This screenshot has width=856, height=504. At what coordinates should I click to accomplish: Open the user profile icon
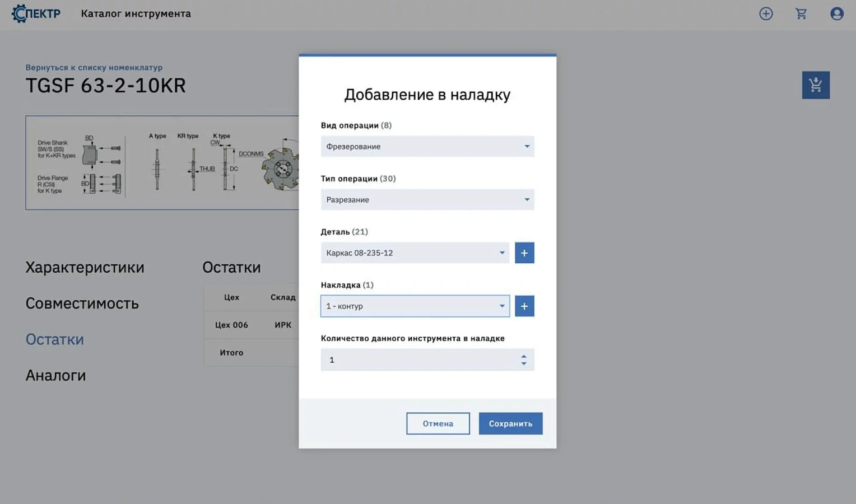pos(837,13)
